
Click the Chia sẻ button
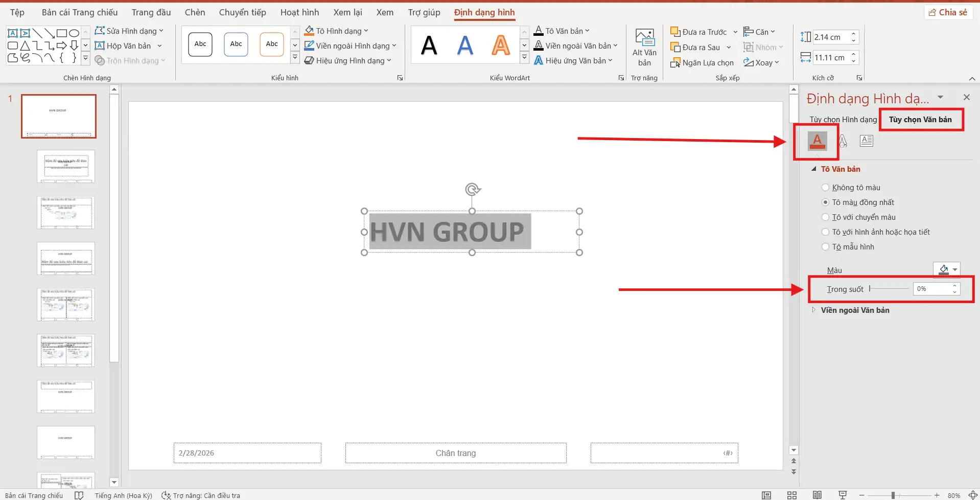948,12
